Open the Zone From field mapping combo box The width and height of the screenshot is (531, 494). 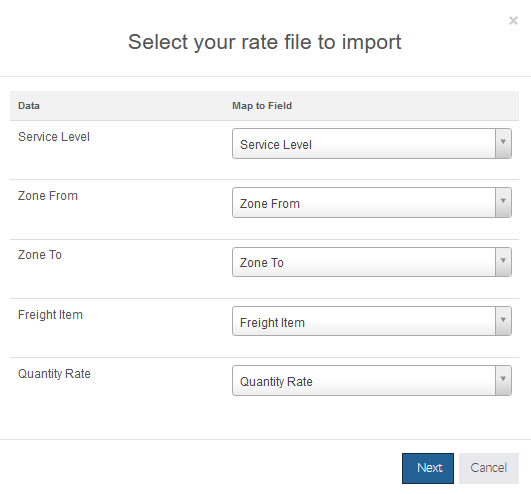[x=371, y=202]
